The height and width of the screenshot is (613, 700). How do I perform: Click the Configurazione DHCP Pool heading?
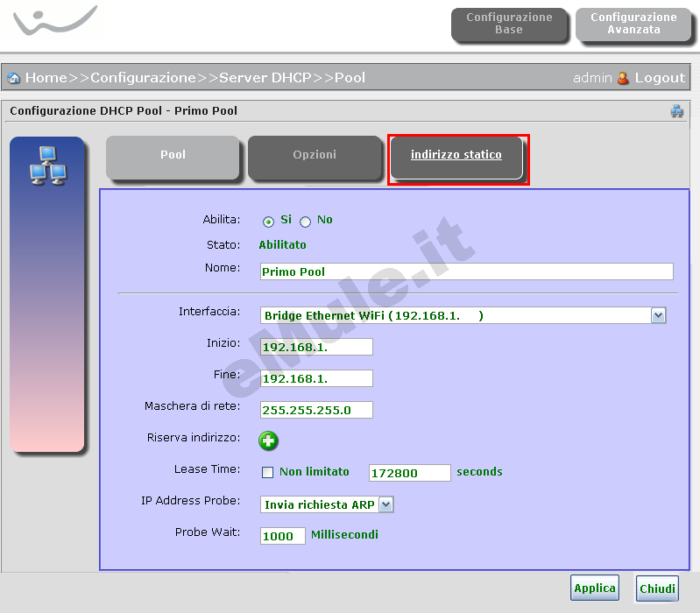tap(124, 110)
